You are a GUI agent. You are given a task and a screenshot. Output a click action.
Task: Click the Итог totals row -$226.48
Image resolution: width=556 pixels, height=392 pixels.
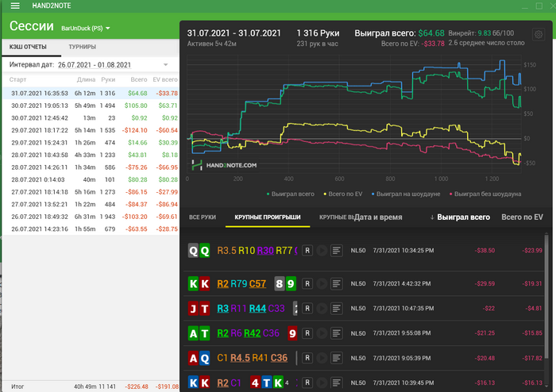tap(137, 386)
